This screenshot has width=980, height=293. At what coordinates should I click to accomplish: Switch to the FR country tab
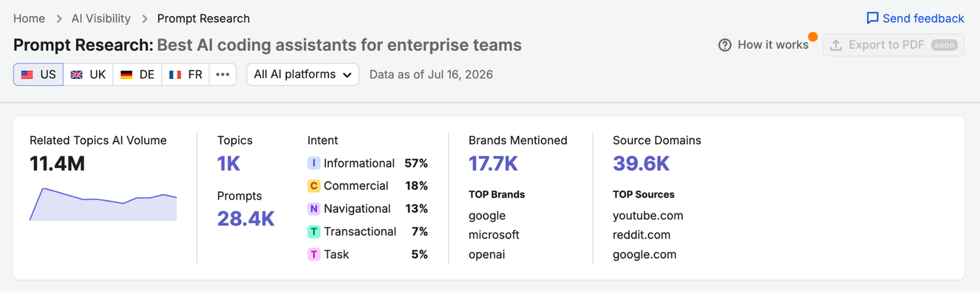click(186, 75)
